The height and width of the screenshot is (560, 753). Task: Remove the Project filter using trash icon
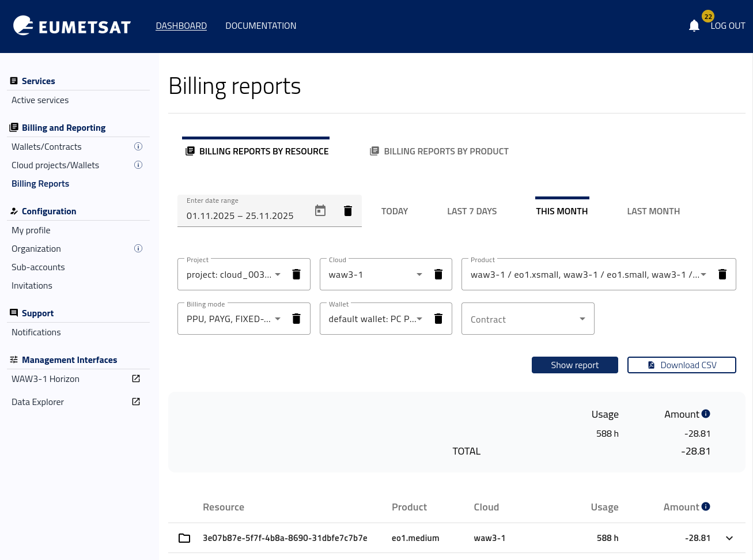[x=296, y=274]
